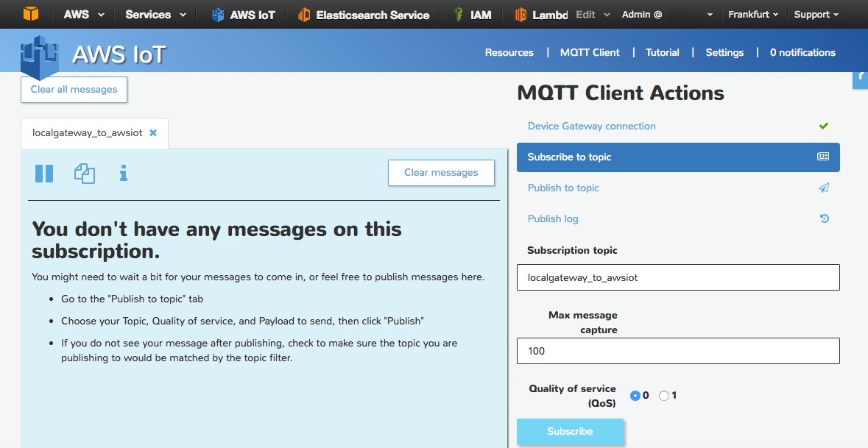Open the IAM key shortcut icon
Viewport: 868px width, 448px height.
(x=459, y=15)
